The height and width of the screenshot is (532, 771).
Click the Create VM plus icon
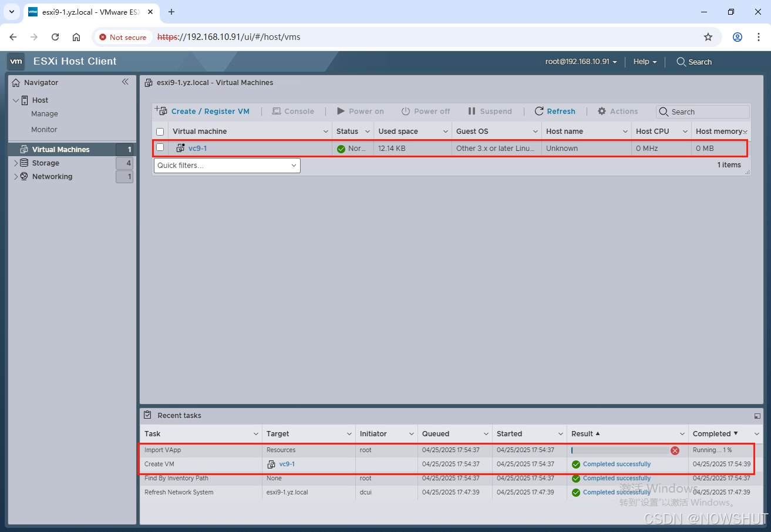pyautogui.click(x=161, y=110)
